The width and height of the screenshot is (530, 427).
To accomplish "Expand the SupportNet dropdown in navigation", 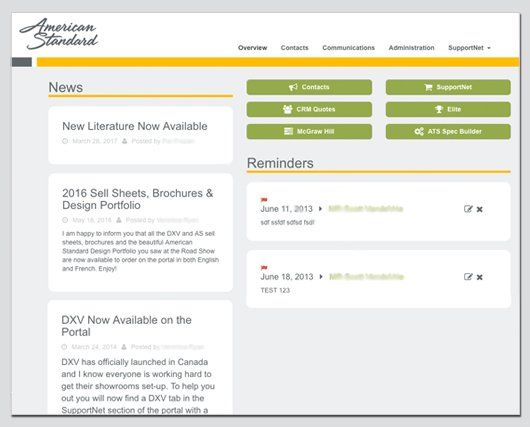I will (x=469, y=48).
